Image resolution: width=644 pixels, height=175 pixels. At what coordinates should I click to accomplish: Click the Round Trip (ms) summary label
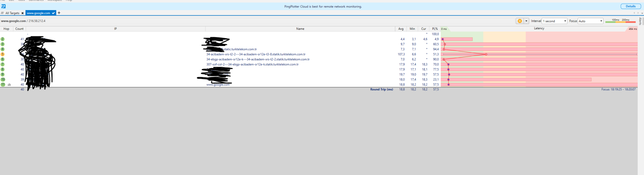coord(381,89)
